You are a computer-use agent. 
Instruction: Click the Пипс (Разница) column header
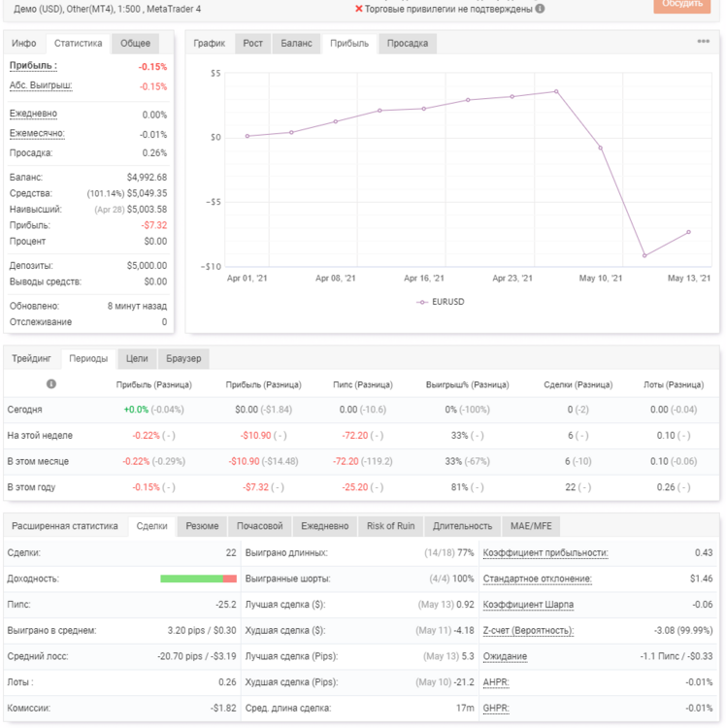[363, 385]
